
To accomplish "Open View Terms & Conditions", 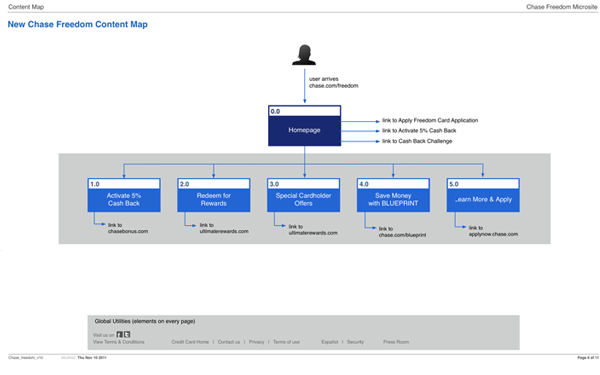I will coord(119,342).
